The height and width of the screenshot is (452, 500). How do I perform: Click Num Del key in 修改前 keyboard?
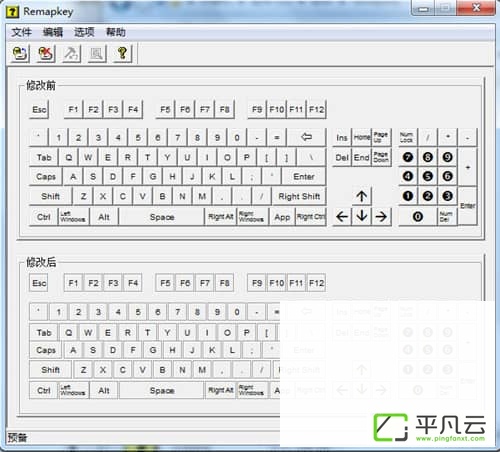[447, 217]
